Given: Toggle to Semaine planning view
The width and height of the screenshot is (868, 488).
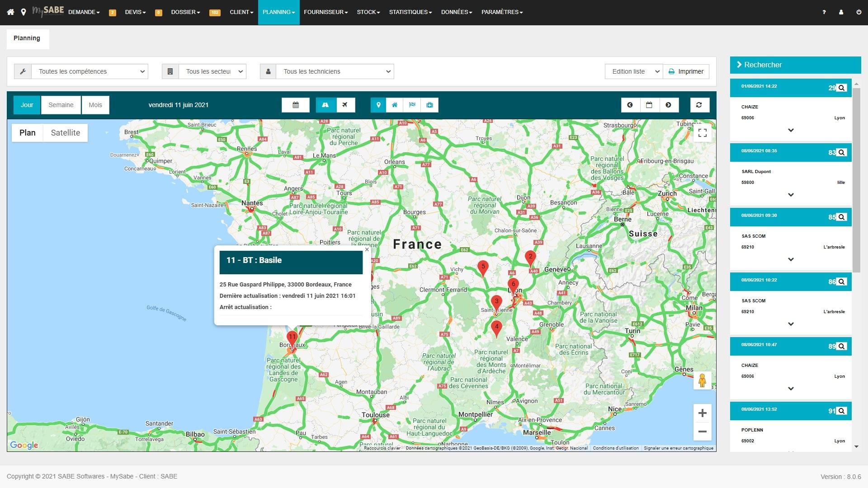Looking at the screenshot, I should pos(61,104).
